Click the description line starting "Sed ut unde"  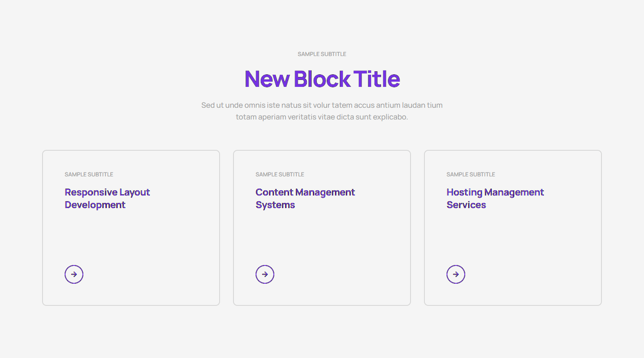(x=322, y=105)
